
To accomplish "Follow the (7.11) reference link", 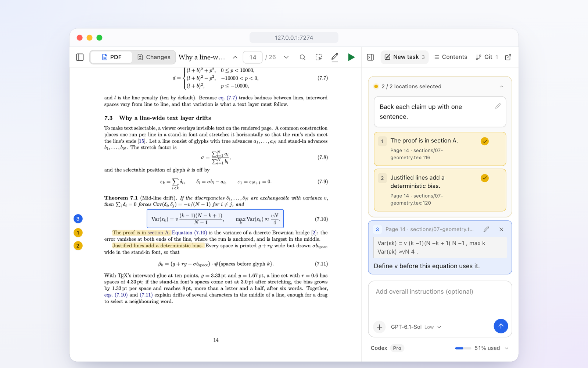I will (x=146, y=295).
